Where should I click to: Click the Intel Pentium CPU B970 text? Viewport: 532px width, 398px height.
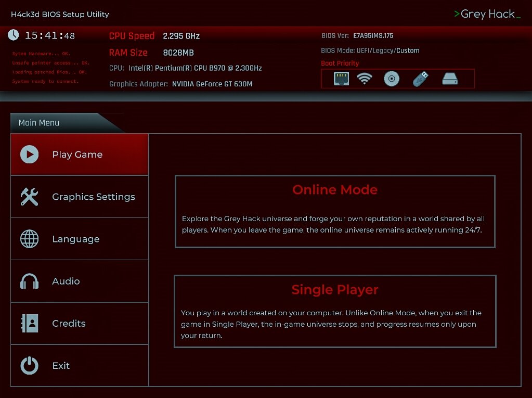coord(195,68)
